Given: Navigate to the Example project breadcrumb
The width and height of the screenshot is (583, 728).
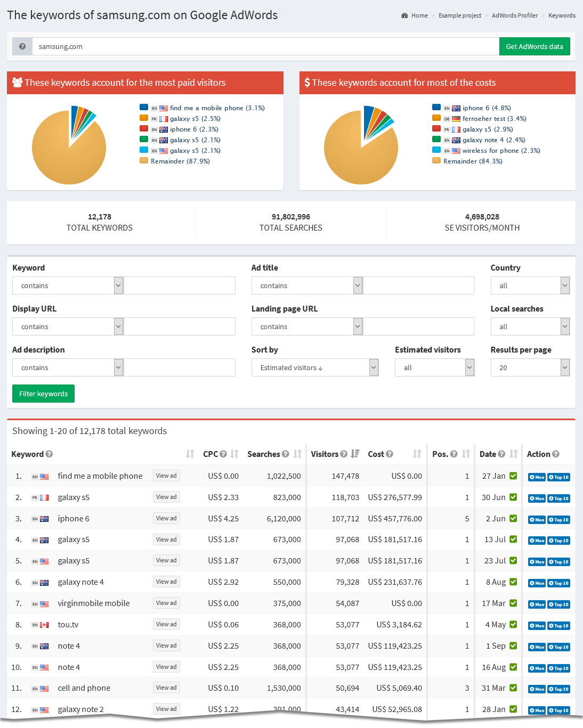Looking at the screenshot, I should (459, 15).
